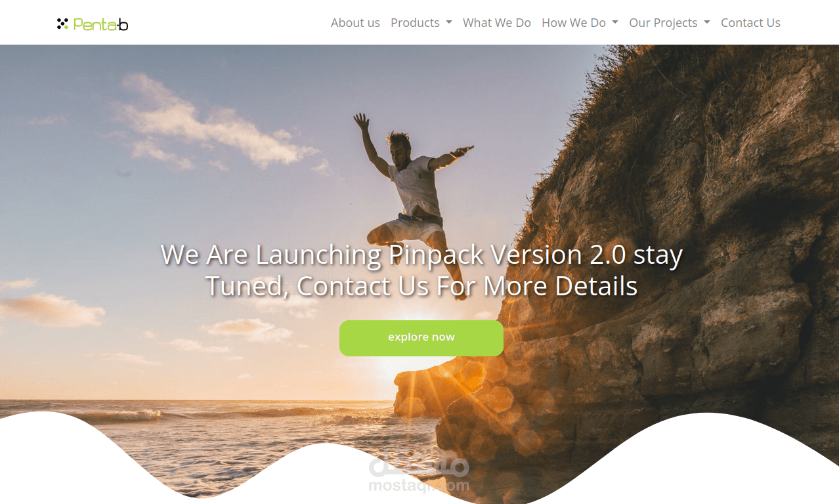The image size is (839, 504).
Task: Open the Contact Us link
Action: (750, 22)
